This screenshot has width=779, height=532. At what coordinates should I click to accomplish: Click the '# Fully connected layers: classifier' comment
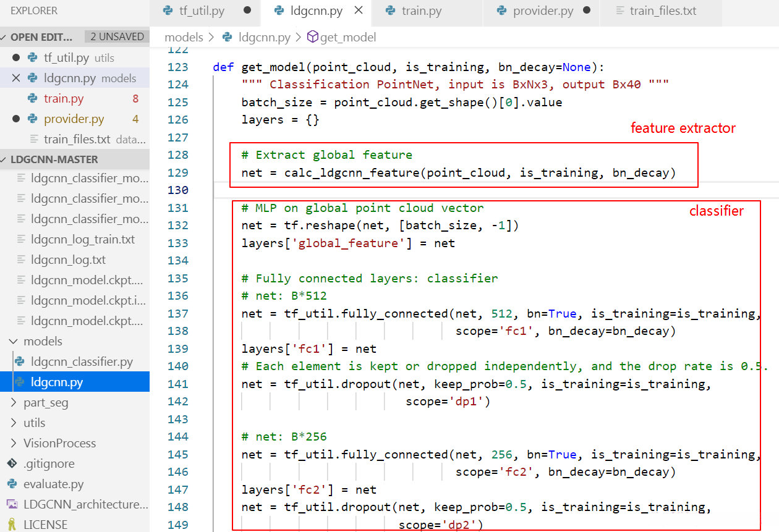(370, 278)
